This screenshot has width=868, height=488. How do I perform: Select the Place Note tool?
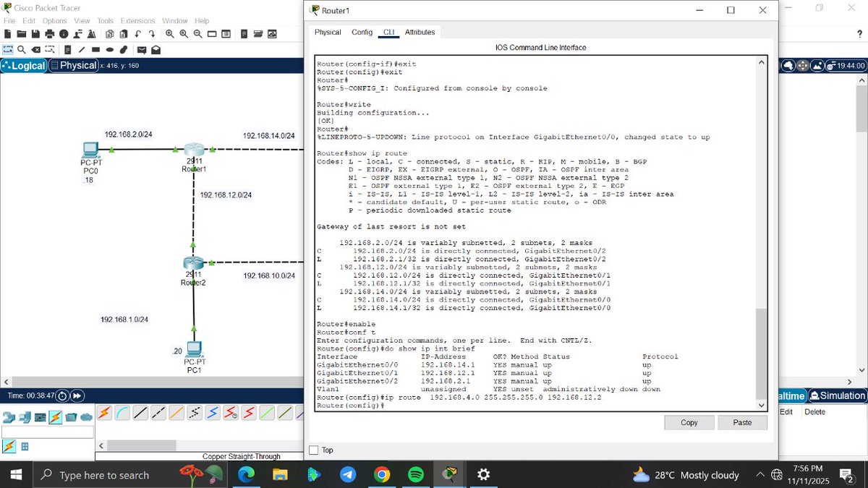(x=67, y=49)
